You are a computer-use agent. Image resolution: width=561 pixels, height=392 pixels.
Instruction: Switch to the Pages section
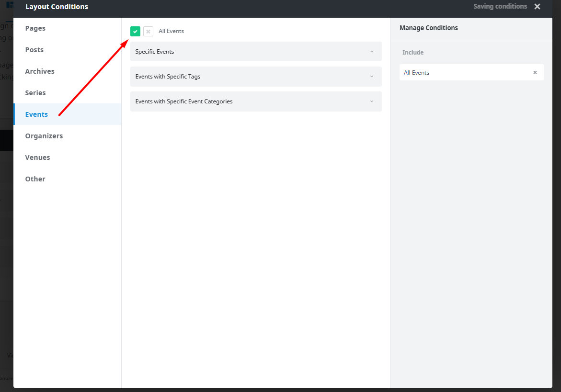coord(35,28)
